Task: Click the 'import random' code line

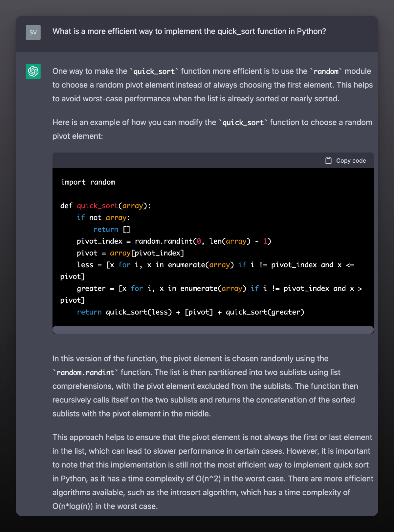Action: [x=88, y=182]
